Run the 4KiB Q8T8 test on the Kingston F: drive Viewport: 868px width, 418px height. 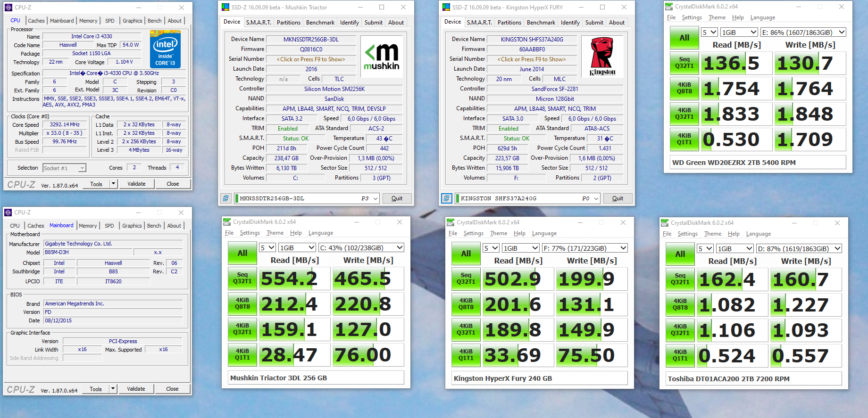point(466,304)
